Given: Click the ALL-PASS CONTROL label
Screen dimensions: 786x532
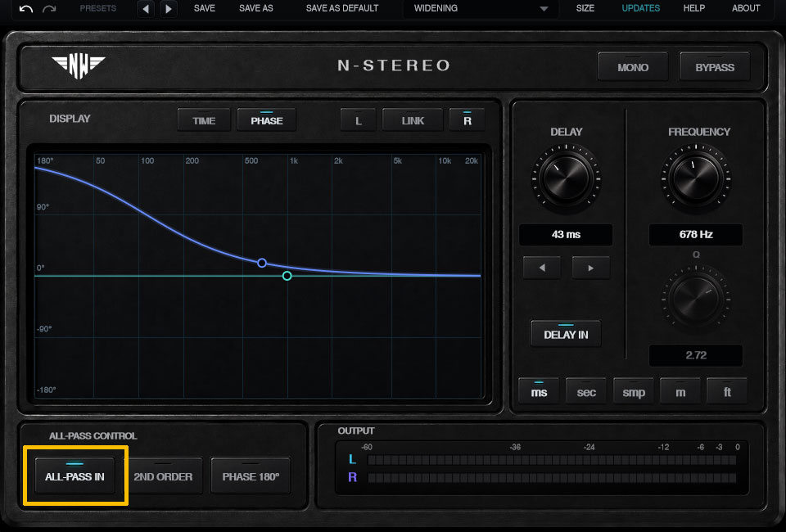Looking at the screenshot, I should pos(93,435).
